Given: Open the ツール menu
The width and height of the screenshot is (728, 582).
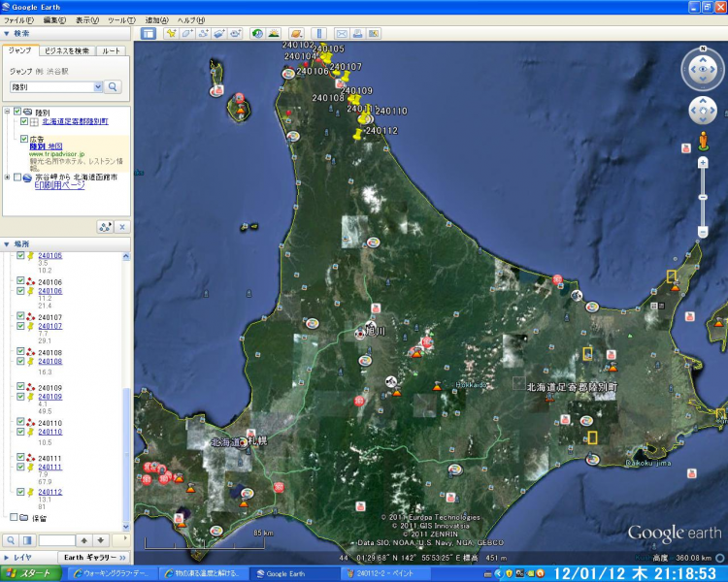Looking at the screenshot, I should pos(122,19).
